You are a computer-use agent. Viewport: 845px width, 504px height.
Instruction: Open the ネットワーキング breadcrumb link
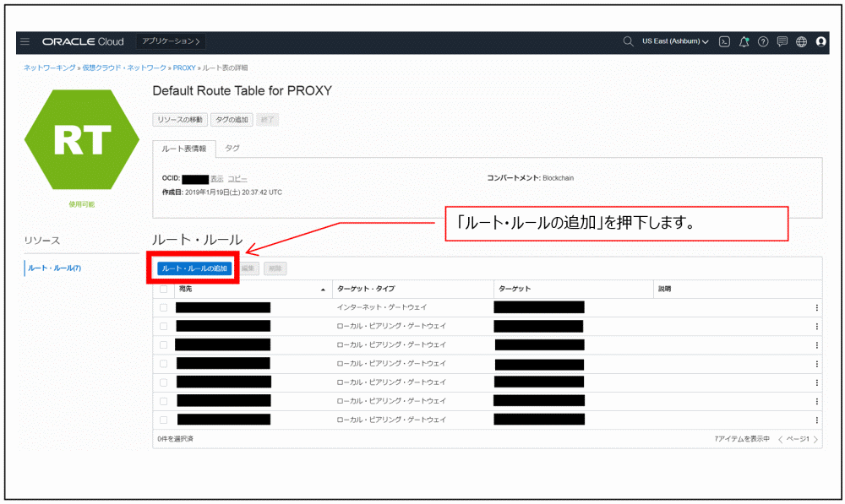click(50, 68)
